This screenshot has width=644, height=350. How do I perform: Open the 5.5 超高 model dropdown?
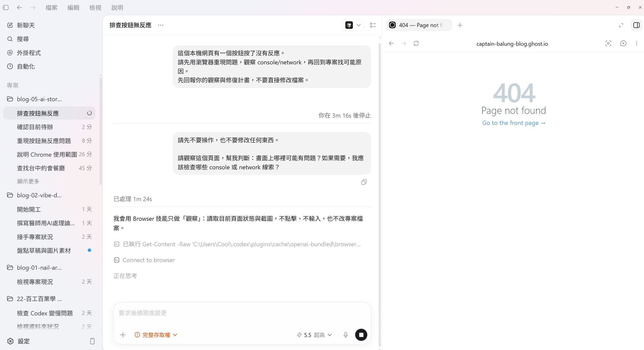click(314, 335)
